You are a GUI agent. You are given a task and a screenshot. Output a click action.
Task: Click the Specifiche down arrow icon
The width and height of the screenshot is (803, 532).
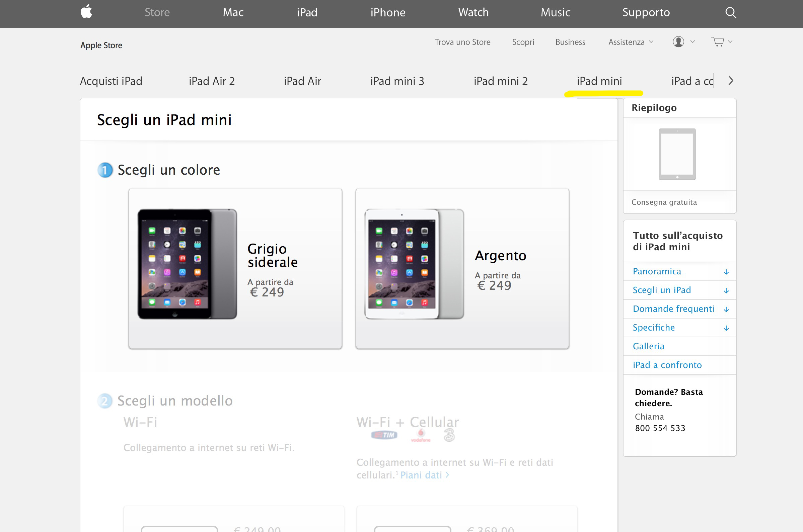click(726, 328)
